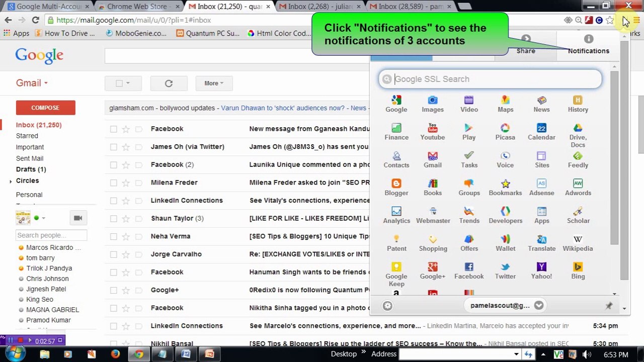Open the popup settings gear
Screen dimensions: 644x362
point(387,306)
